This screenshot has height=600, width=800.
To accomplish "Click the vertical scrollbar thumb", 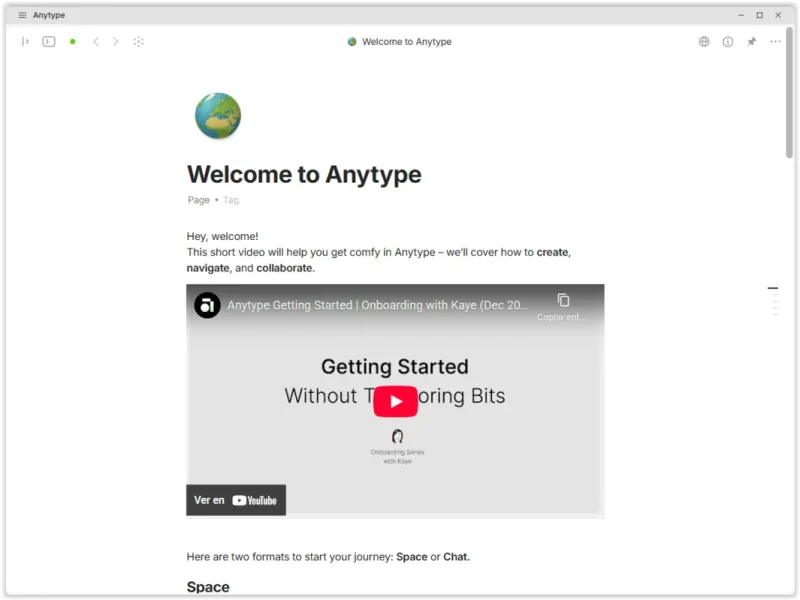I will tap(790, 92).
